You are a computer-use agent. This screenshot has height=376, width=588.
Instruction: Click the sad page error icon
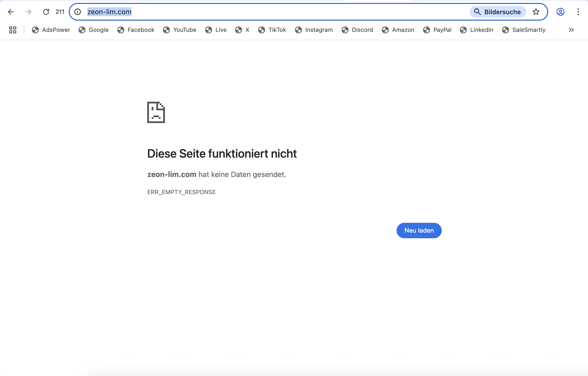click(x=156, y=112)
